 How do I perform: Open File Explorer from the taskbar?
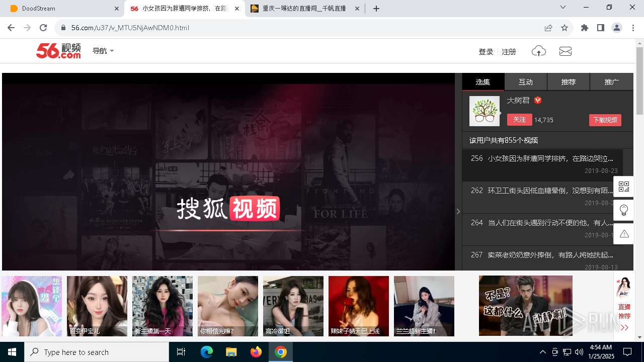tap(231, 352)
